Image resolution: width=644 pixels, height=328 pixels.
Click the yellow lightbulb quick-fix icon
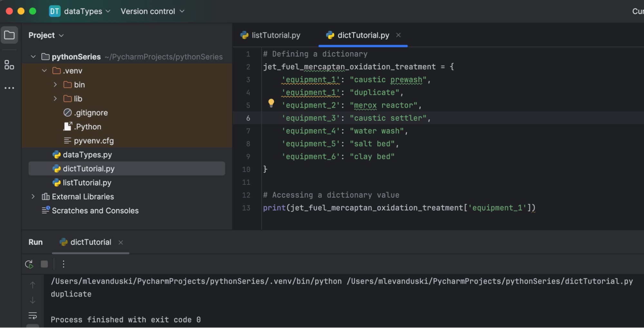coord(271,103)
